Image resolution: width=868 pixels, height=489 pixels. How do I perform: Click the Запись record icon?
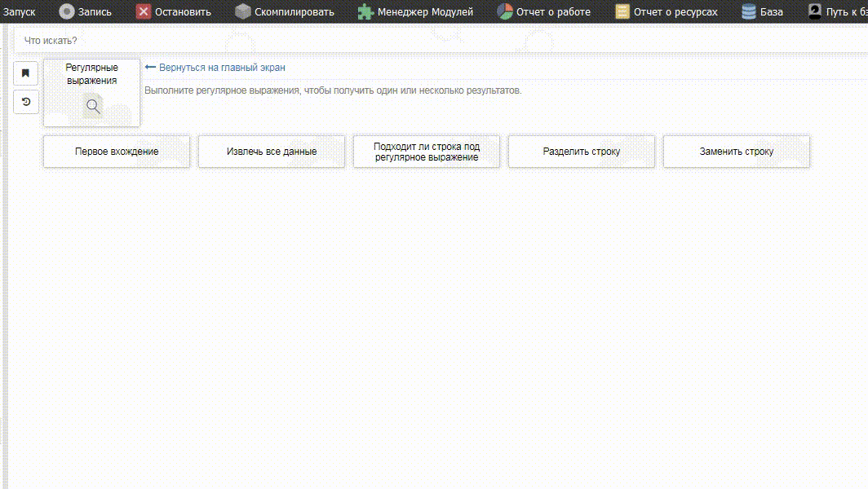point(66,11)
